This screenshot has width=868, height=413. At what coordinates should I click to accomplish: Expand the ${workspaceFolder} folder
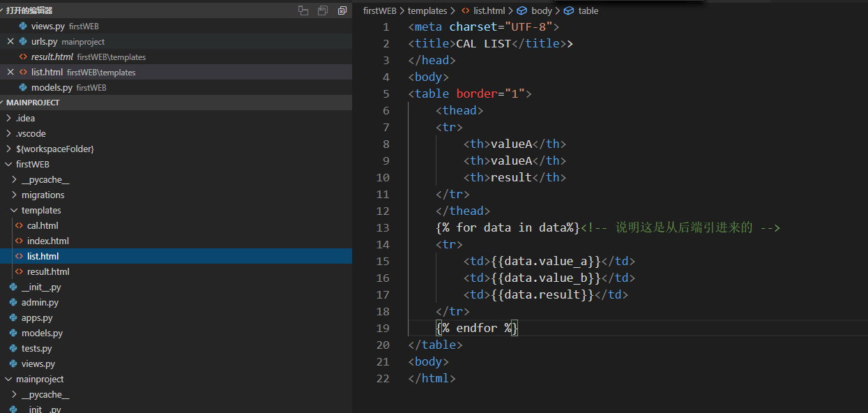[176, 149]
